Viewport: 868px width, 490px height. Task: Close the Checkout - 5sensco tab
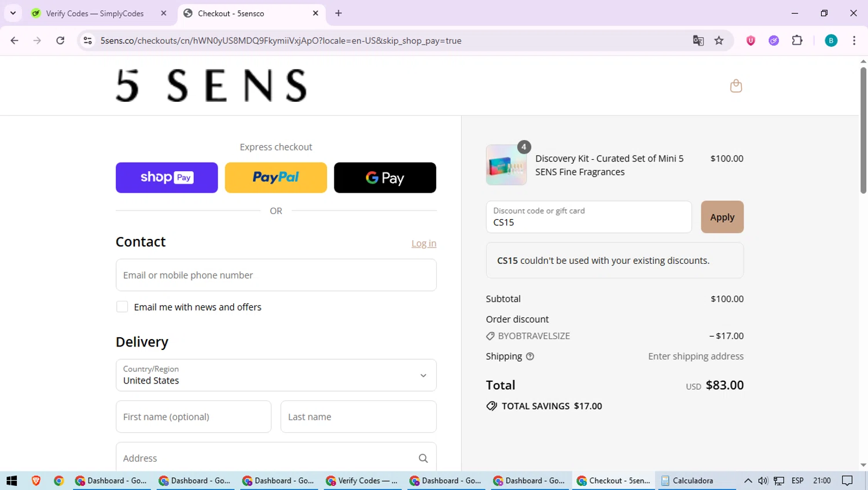tap(315, 13)
